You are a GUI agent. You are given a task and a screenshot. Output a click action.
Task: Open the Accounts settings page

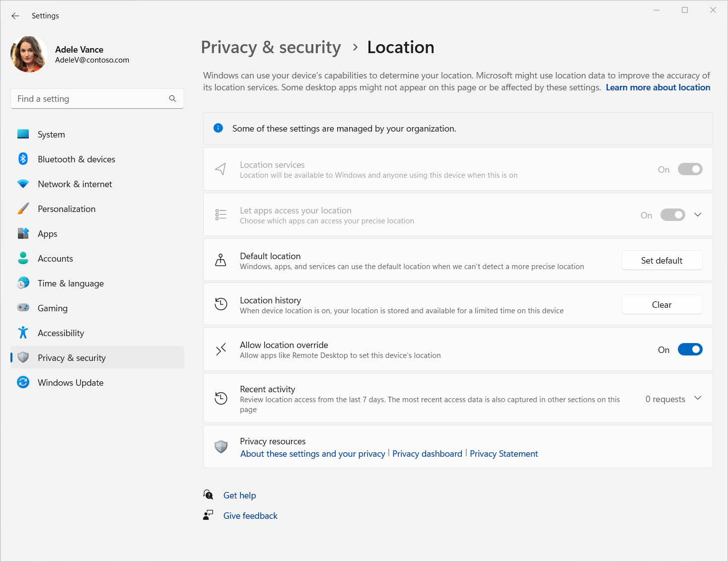tap(55, 259)
